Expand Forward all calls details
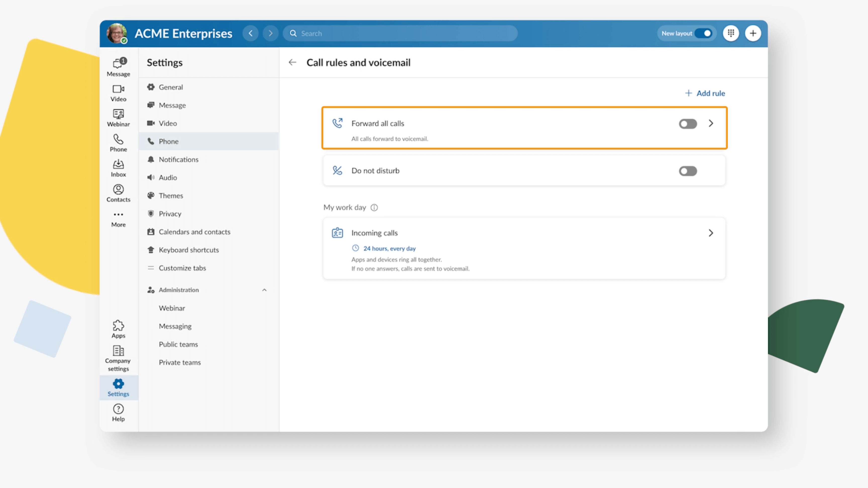 click(711, 123)
